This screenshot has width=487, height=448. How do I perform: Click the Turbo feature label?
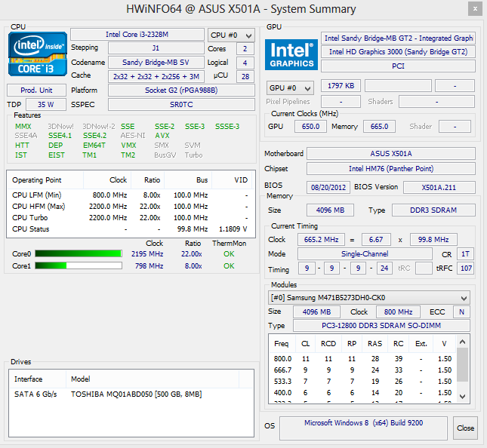(x=193, y=155)
